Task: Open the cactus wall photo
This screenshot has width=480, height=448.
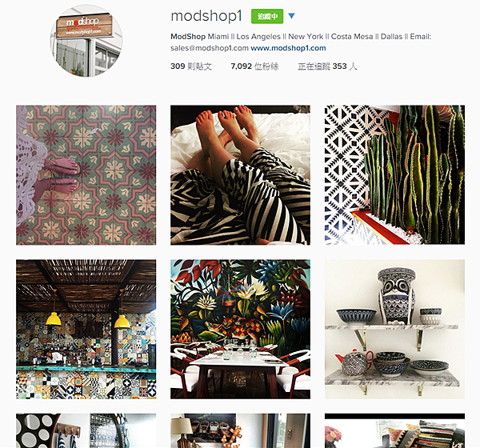Action: pos(394,175)
